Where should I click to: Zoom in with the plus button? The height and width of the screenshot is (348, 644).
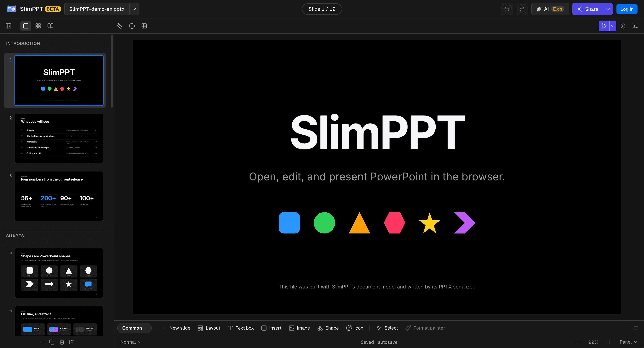pyautogui.click(x=610, y=342)
